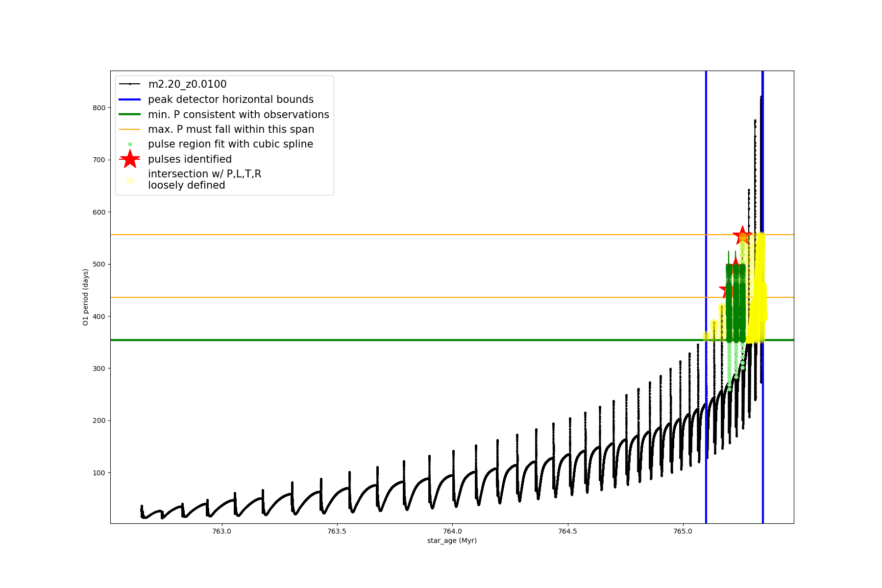The image size is (882, 588).
Task: Click the black line sample in the legend
Action: click(x=130, y=84)
